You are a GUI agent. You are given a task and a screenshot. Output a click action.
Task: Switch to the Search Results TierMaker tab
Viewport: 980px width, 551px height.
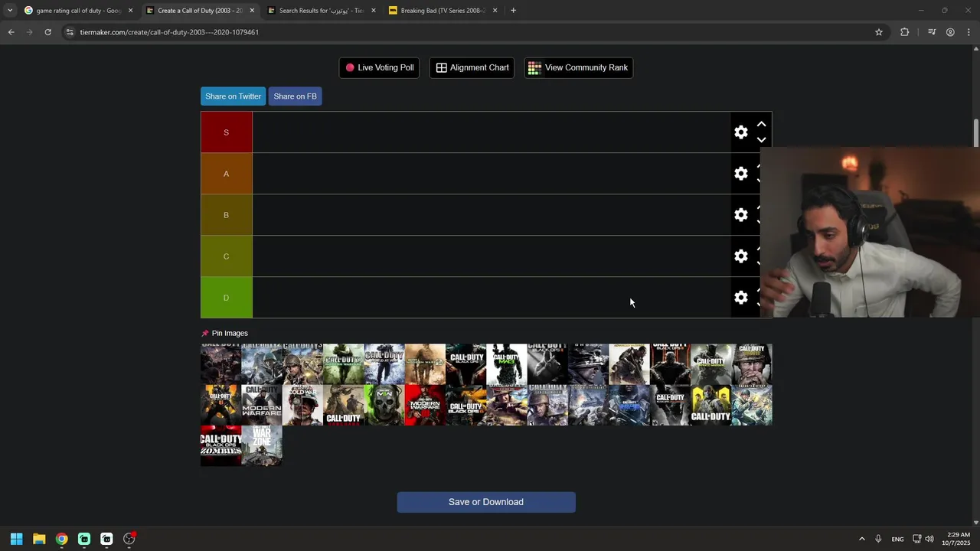click(321, 11)
